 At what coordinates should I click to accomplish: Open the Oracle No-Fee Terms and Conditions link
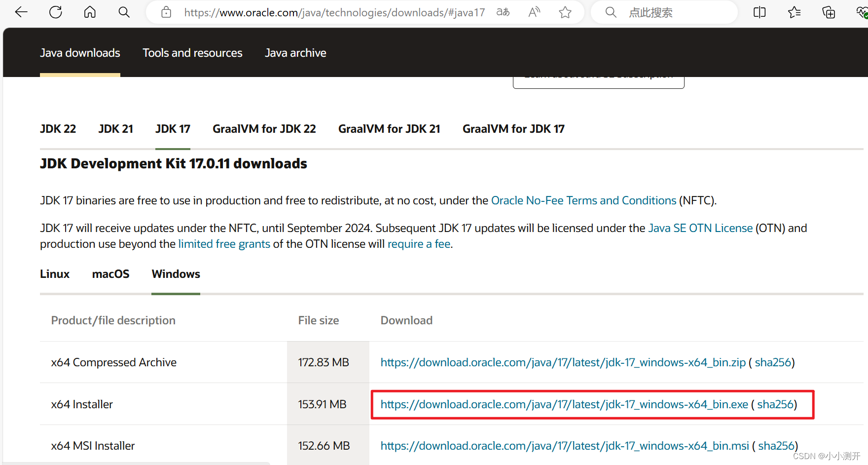pyautogui.click(x=583, y=200)
